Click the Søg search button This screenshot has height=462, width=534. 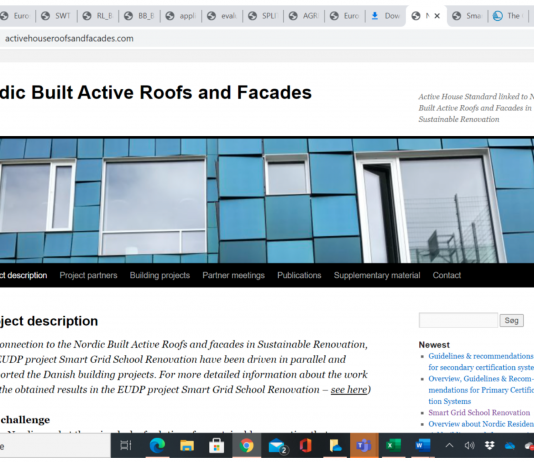pyautogui.click(x=512, y=320)
